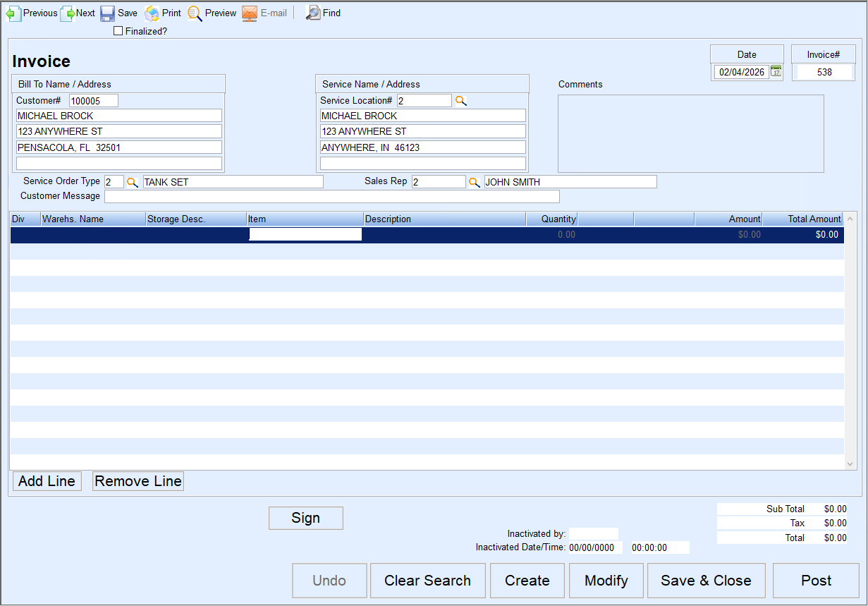
Task: Click the grid scrollbar up arrow
Action: pyautogui.click(x=850, y=219)
